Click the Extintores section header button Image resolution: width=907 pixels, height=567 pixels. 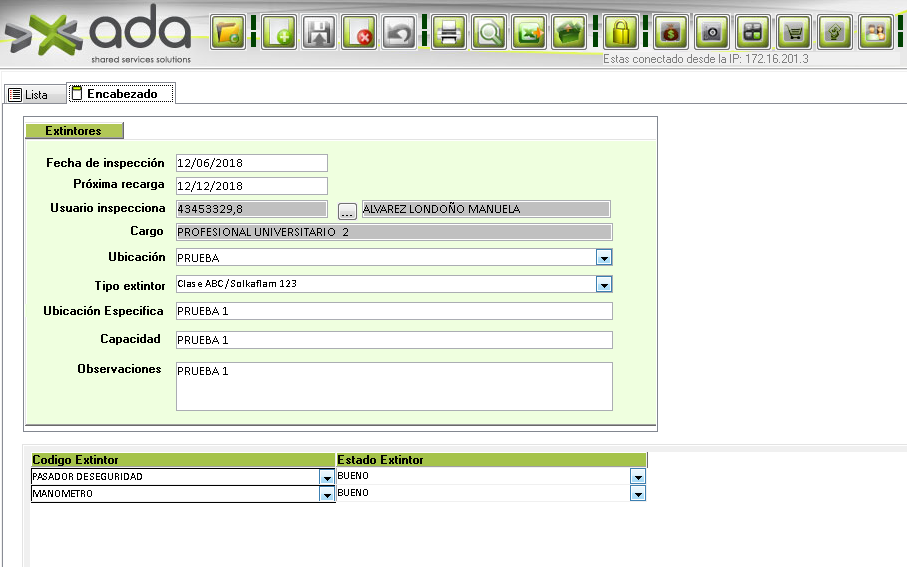74,131
